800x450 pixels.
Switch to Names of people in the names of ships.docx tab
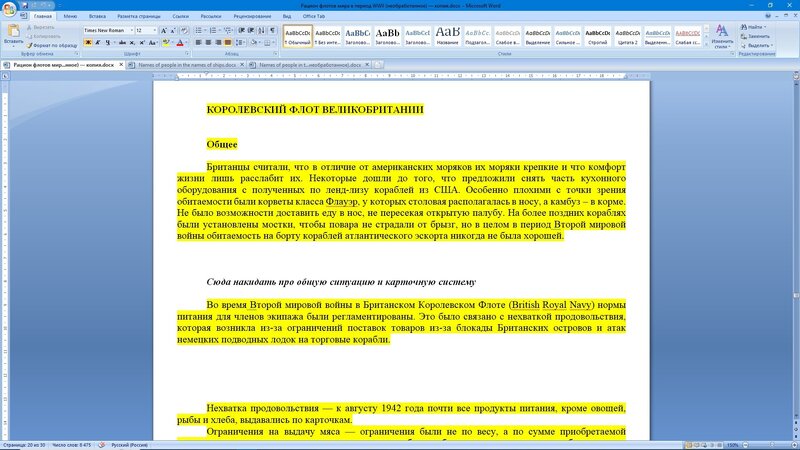coord(187,65)
